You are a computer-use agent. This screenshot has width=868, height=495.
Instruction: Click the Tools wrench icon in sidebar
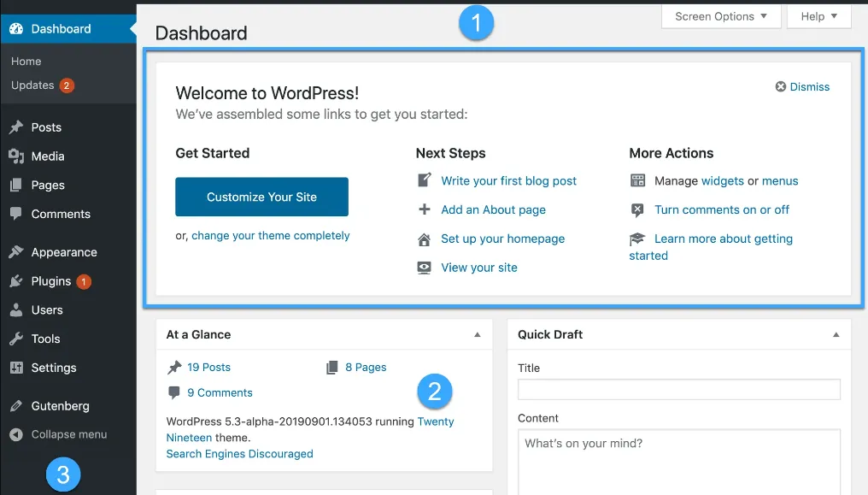coord(16,339)
